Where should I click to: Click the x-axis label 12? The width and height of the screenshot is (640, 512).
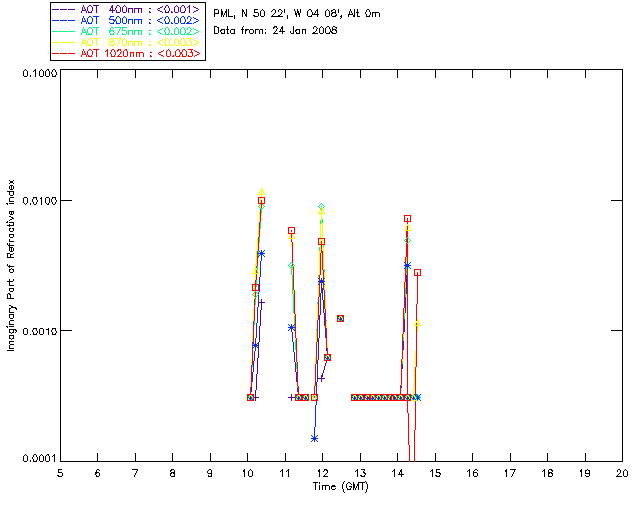(x=323, y=473)
